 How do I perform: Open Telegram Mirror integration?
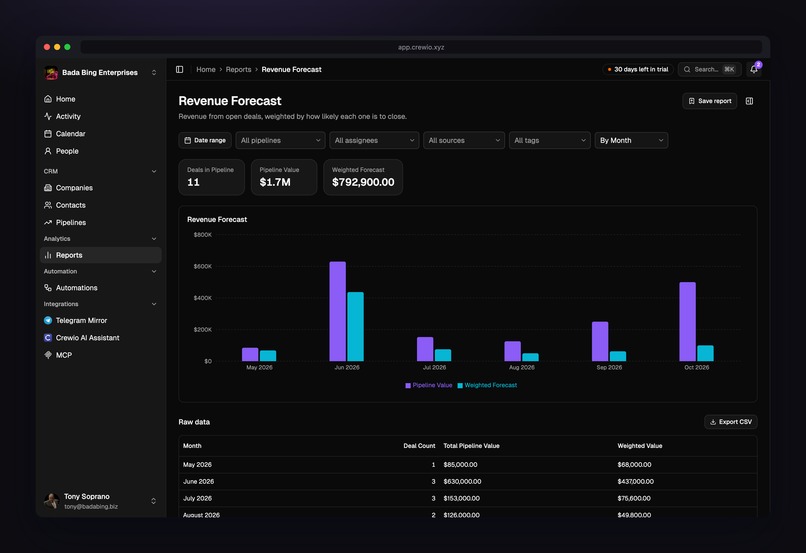point(100,320)
